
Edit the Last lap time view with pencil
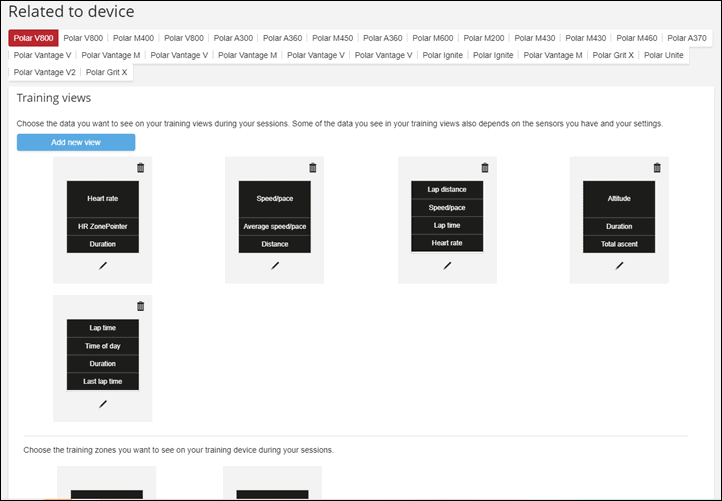103,404
